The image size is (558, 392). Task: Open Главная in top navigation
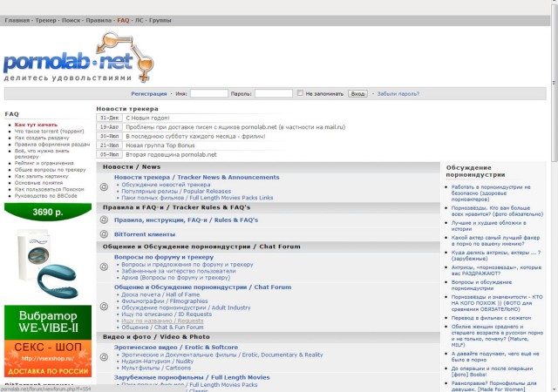[x=17, y=20]
